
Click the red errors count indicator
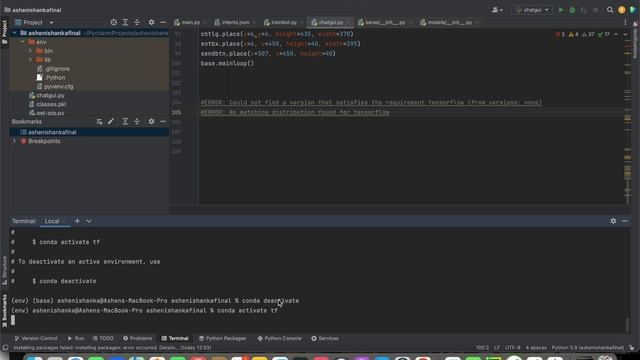point(560,35)
